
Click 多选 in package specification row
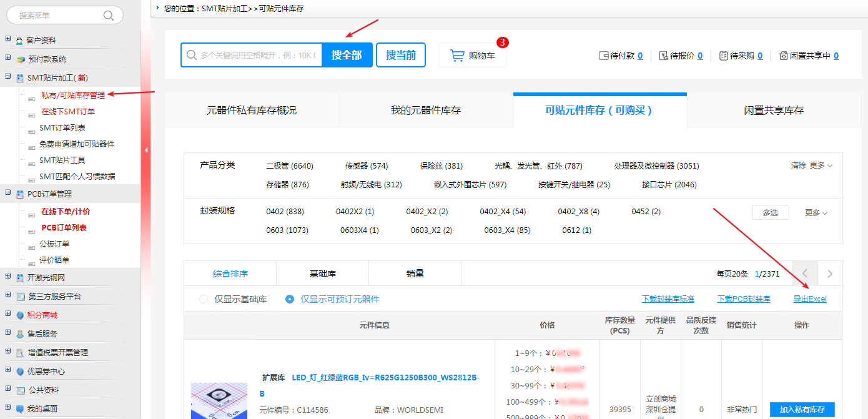point(770,213)
